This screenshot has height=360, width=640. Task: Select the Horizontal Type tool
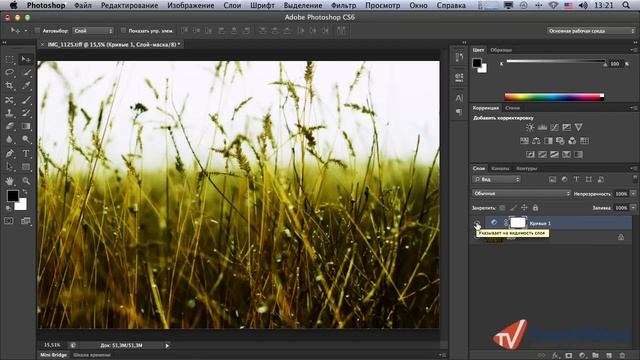tap(26, 153)
